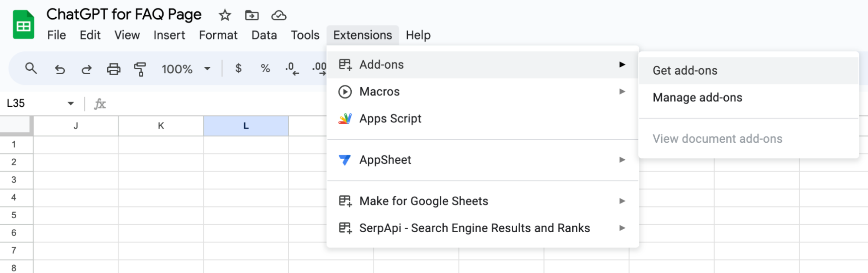Screen dimensions: 868x273
Task: Click the Apps Script colorful icon
Action: point(345,118)
